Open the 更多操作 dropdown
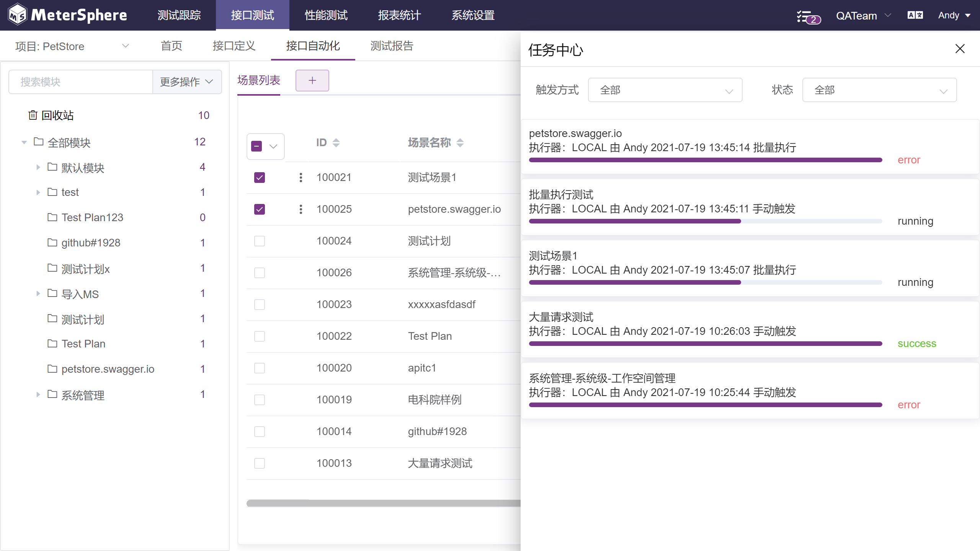The image size is (980, 551). point(187,82)
